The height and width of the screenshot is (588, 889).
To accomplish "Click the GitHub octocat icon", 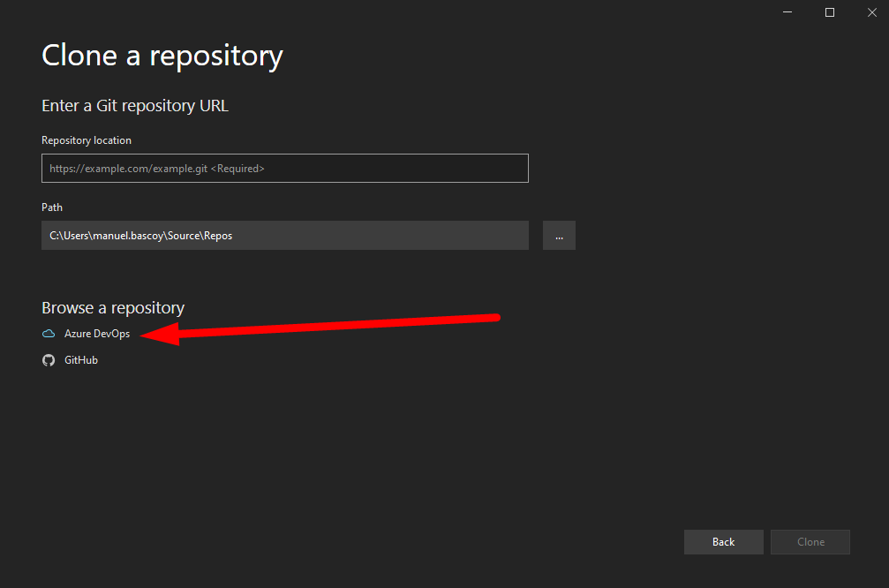I will coord(49,360).
